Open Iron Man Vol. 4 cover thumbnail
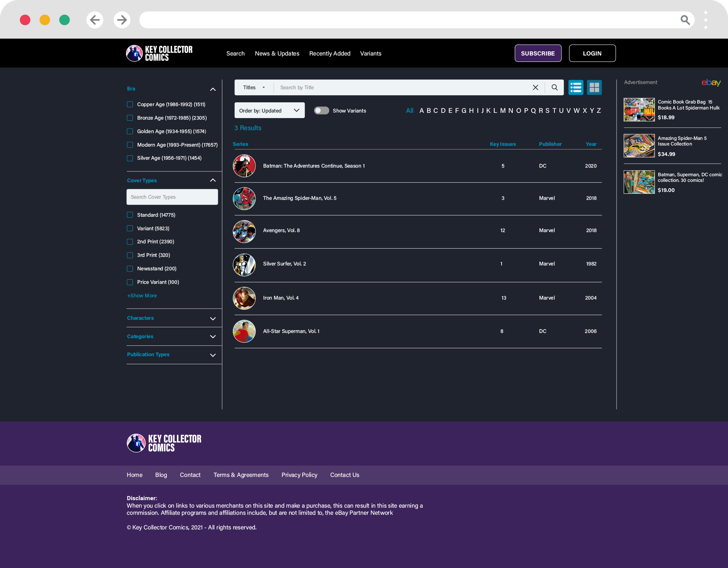The width and height of the screenshot is (728, 568). (x=244, y=298)
